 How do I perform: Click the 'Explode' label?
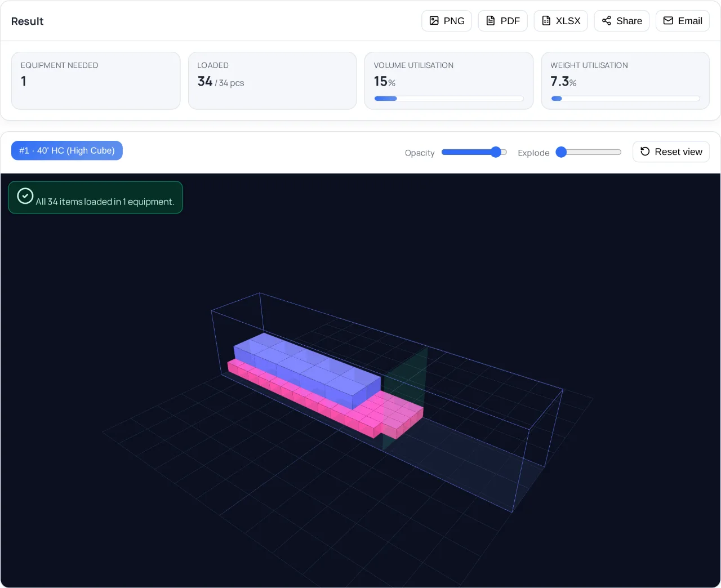(533, 153)
